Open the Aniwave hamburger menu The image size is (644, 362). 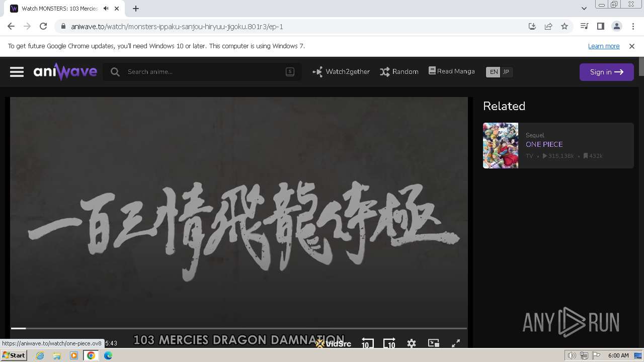coord(17,72)
